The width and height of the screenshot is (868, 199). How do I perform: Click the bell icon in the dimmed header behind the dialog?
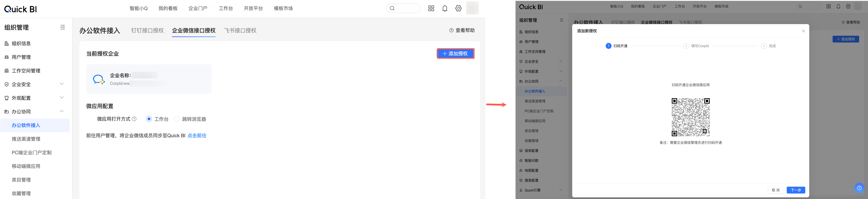tap(838, 6)
